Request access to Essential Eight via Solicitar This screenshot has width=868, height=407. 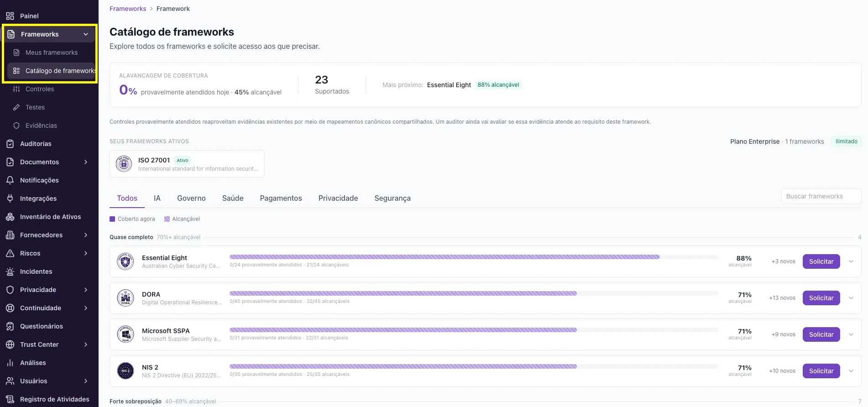pyautogui.click(x=821, y=261)
